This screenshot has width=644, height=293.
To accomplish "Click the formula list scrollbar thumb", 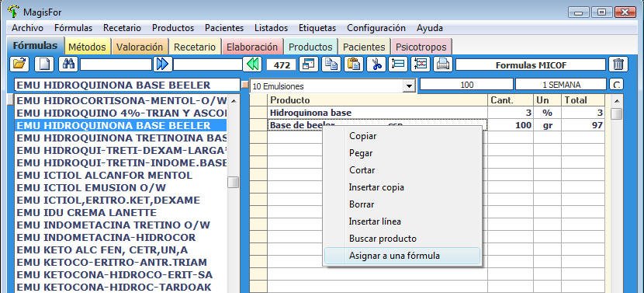I will pyautogui.click(x=234, y=183).
